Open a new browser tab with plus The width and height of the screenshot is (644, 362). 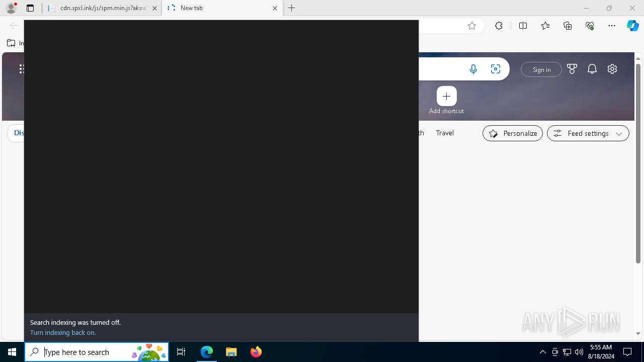click(x=292, y=8)
